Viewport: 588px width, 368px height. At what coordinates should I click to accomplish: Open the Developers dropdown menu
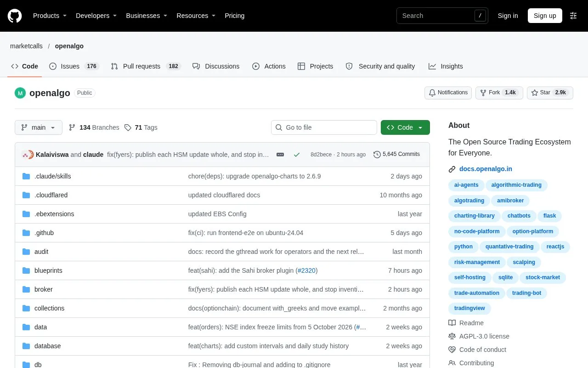coord(96,16)
